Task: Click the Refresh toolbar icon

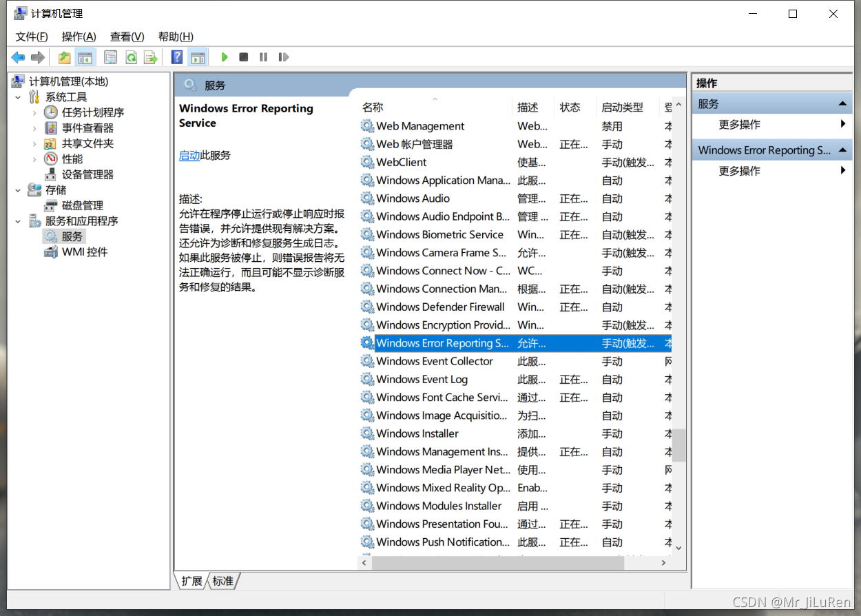Action: (x=130, y=57)
